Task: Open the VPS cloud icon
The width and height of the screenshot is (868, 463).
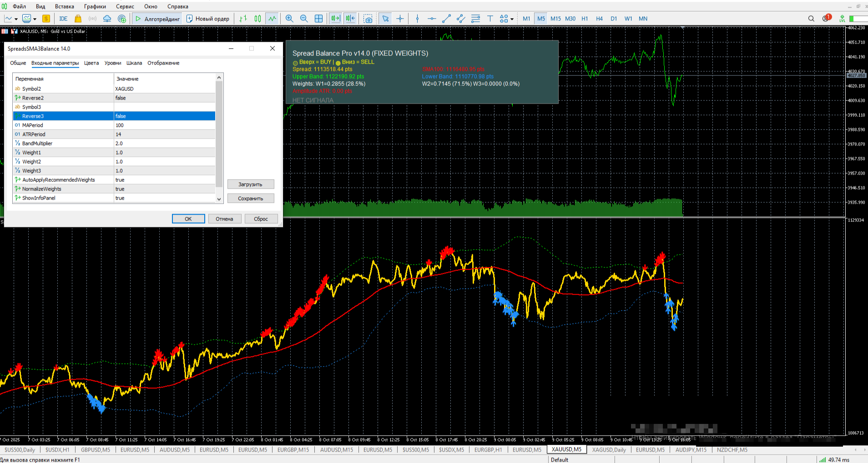Action: tap(107, 19)
